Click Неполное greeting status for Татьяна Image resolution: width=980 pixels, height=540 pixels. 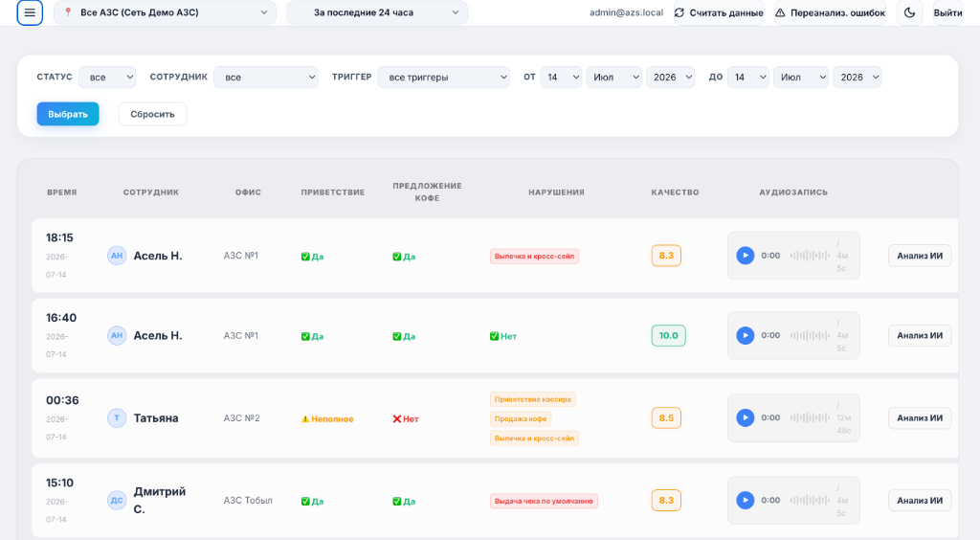pyautogui.click(x=327, y=419)
